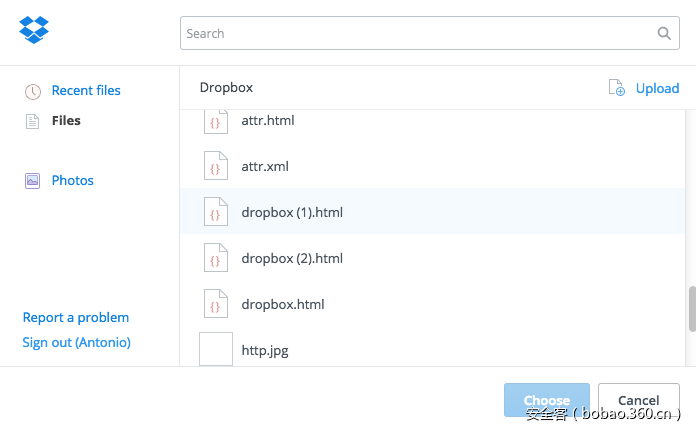Click the Upload link
Image resolution: width=696 pixels, height=432 pixels.
[x=657, y=88]
